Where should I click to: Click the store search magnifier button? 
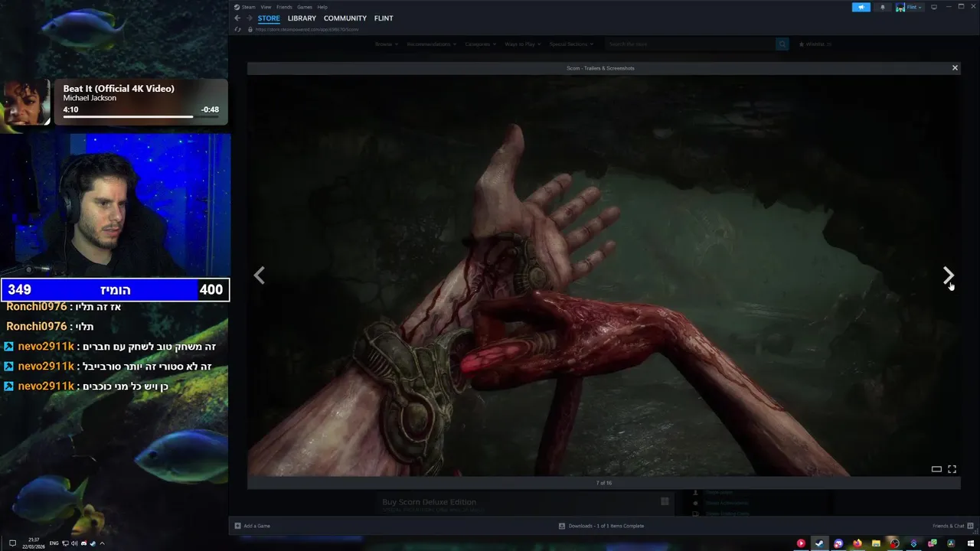click(x=782, y=44)
